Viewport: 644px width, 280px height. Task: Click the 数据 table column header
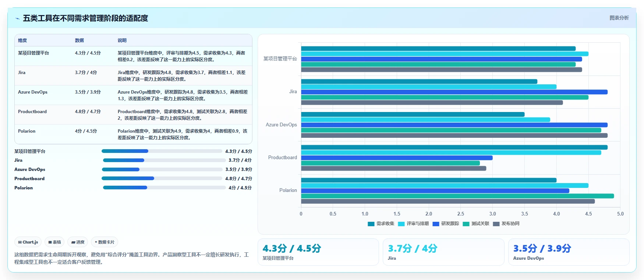[79, 41]
